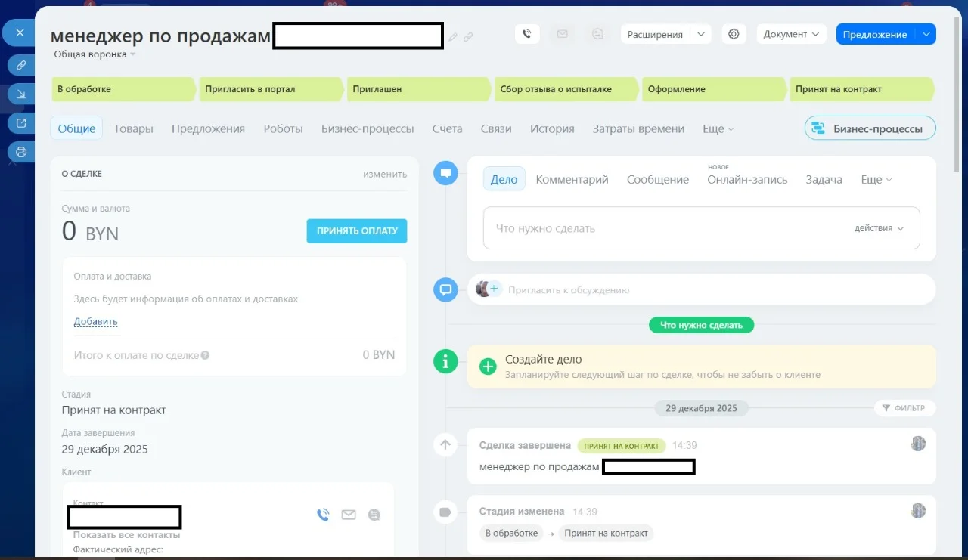Copy the deal link via sidebar chain icon
968x560 pixels.
[x=20, y=65]
